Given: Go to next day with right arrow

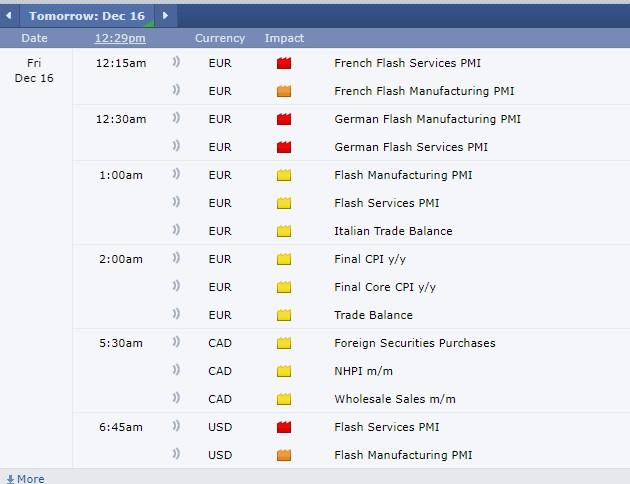Looking at the screenshot, I should [165, 16].
